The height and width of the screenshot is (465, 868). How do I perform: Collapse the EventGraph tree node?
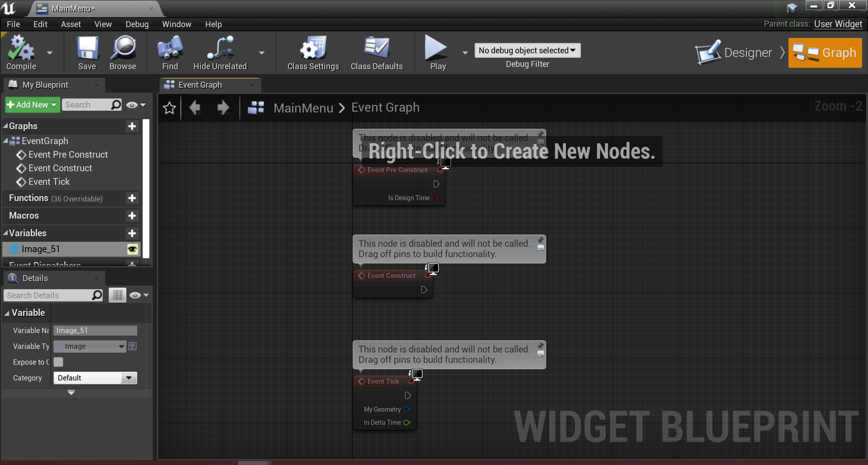pos(5,141)
